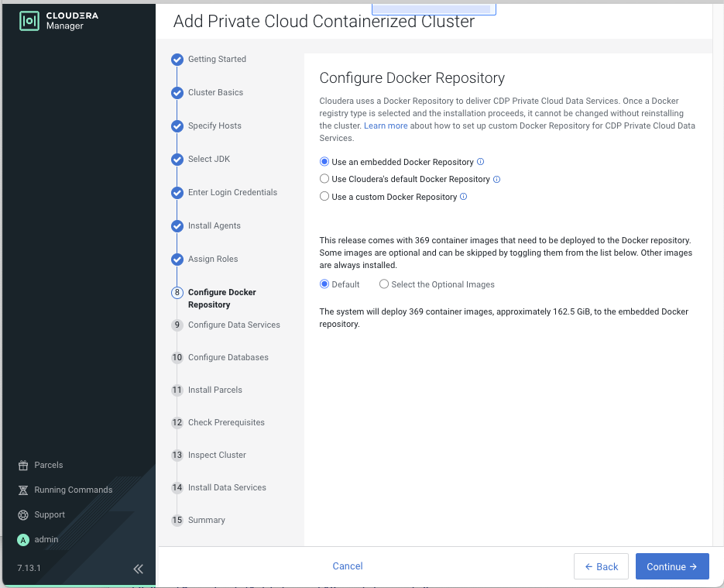724x588 pixels.
Task: Click the Cloudera Manager logo icon
Action: pyautogui.click(x=29, y=21)
